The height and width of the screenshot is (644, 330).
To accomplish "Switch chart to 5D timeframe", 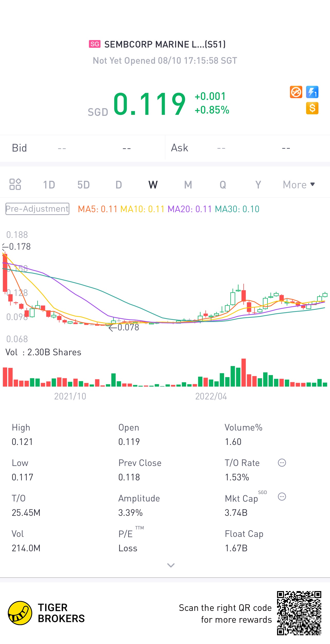I will (84, 185).
